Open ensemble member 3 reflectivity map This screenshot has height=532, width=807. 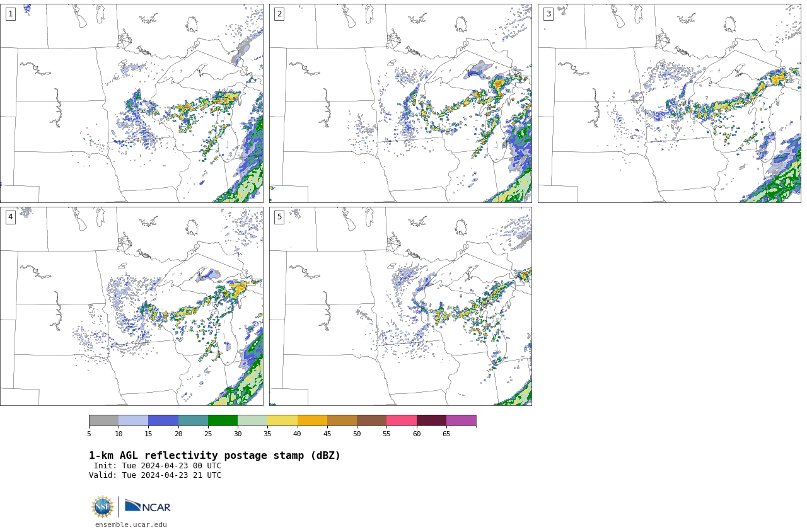pyautogui.click(x=670, y=103)
